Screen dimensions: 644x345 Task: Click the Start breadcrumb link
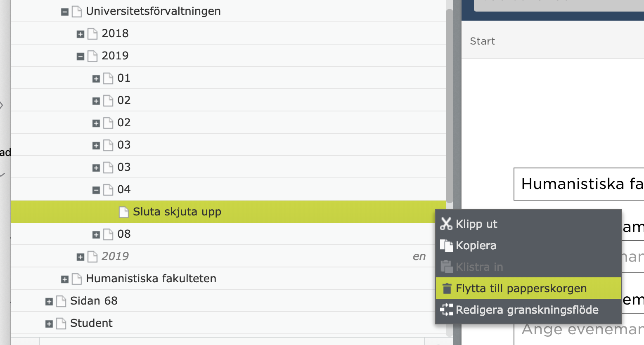[482, 41]
